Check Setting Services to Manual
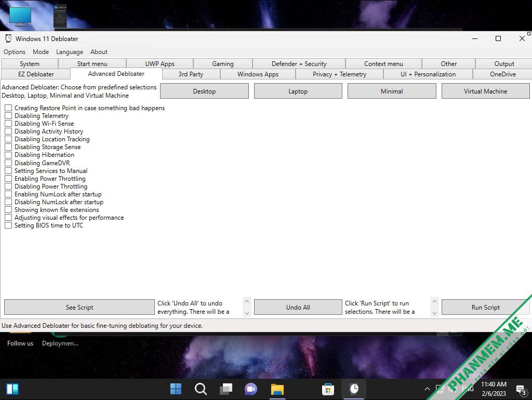 [x=8, y=171]
